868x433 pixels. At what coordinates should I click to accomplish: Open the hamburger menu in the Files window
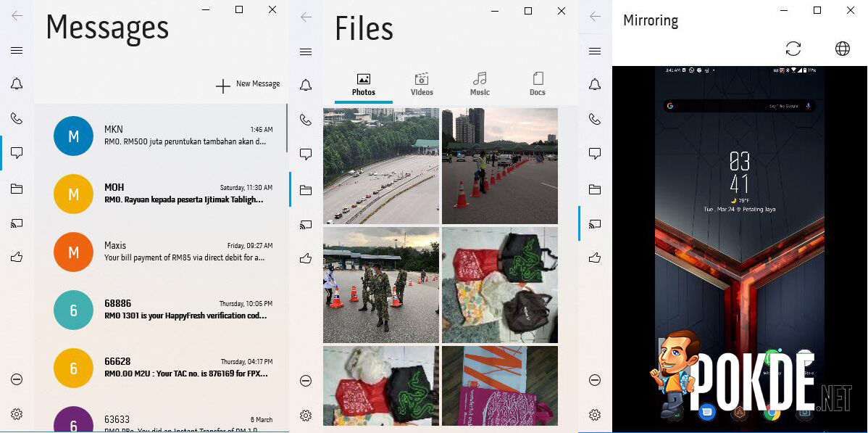coord(306,52)
